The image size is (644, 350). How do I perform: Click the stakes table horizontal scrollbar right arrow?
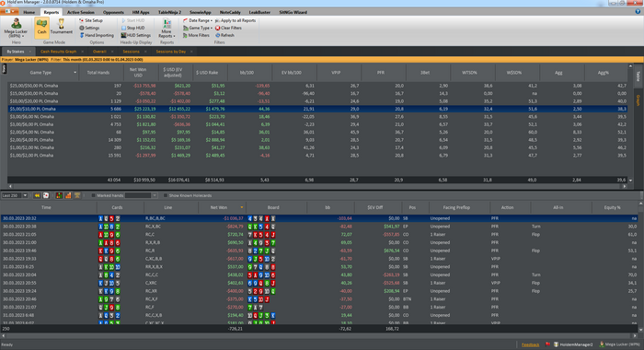pos(625,186)
